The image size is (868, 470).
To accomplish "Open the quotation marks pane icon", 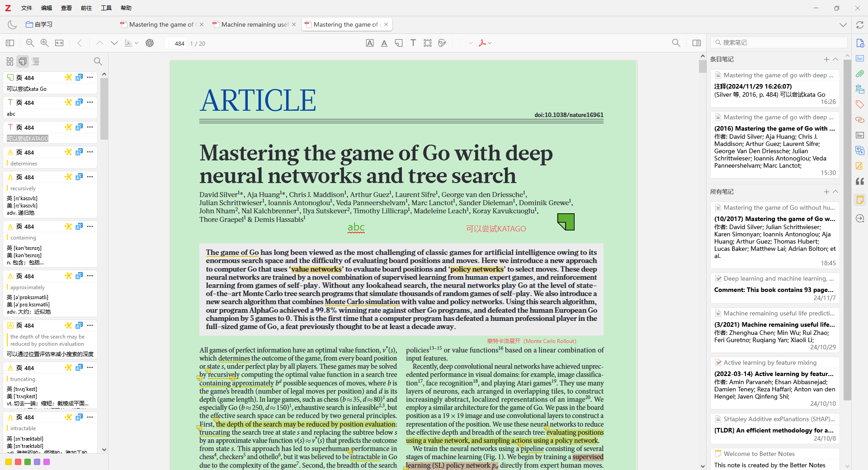I will tap(860, 181).
